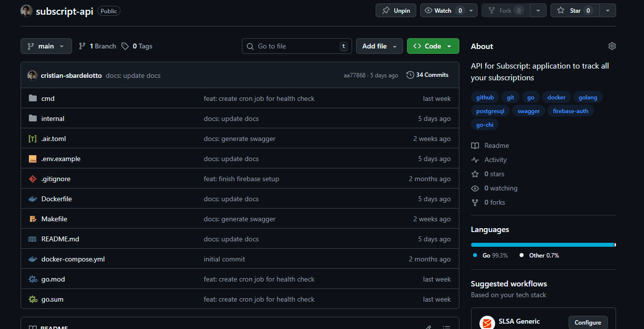Screen dimensions: 644x329
Task: Click the owner avatar beside repository name
Action: (x=26, y=11)
